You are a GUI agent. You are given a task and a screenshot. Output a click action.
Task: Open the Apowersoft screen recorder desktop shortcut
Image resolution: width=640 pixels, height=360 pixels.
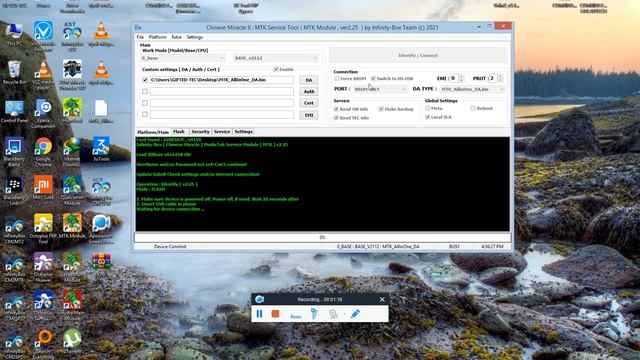pos(101,229)
